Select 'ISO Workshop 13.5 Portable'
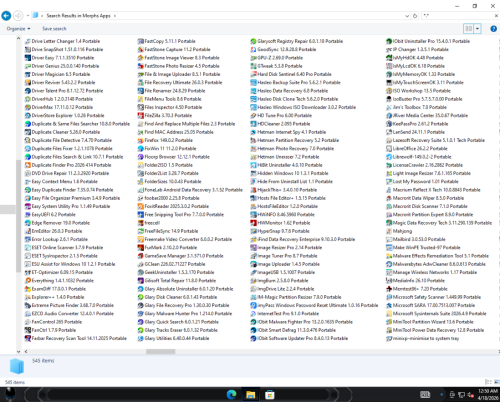 [418, 91]
